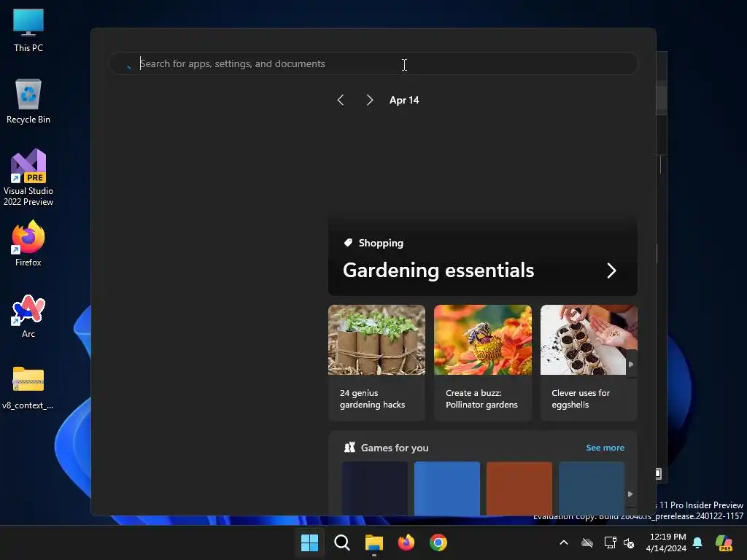Expand Gardening essentials with chevron arrow
Screen dimensions: 747x560
pos(612,271)
